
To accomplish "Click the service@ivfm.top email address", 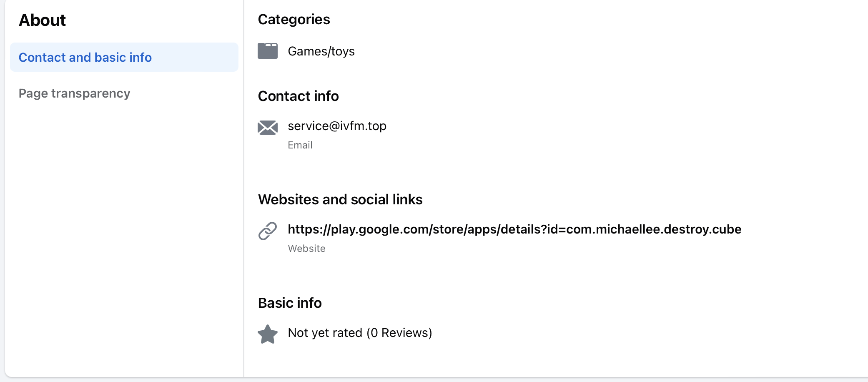I will click(x=337, y=126).
